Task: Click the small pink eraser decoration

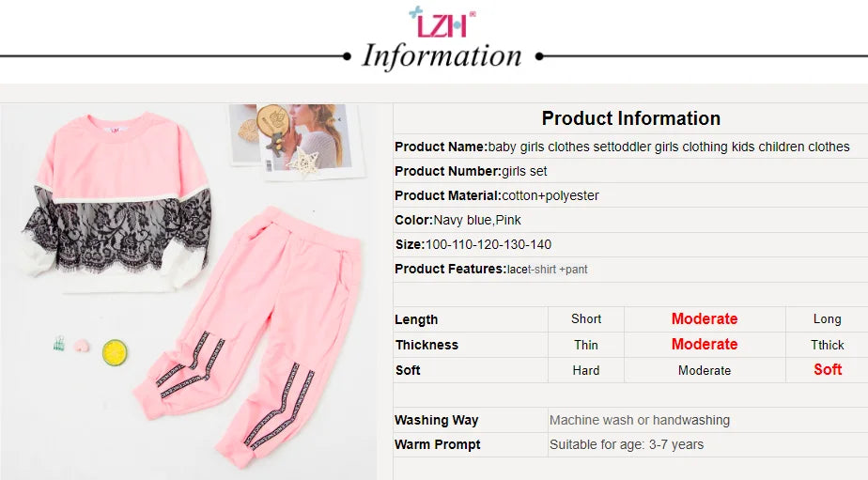Action: [x=82, y=346]
